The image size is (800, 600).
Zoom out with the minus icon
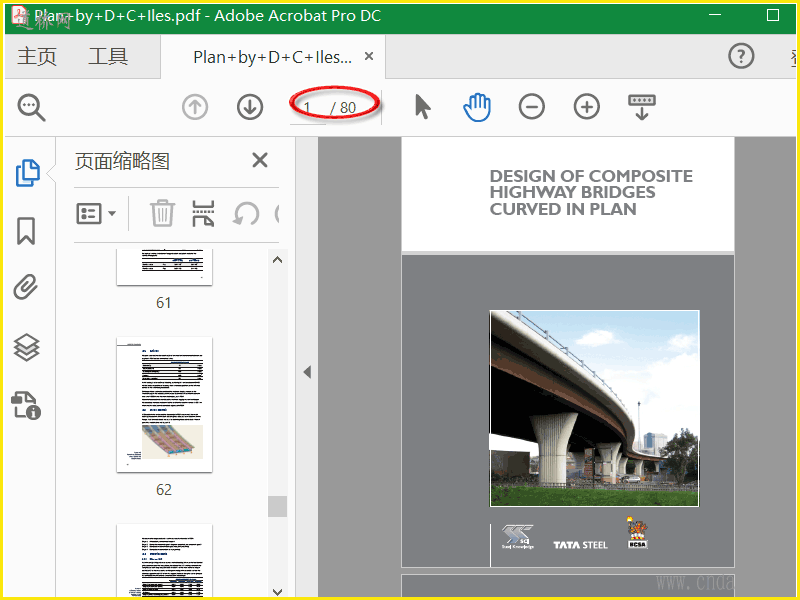click(532, 107)
